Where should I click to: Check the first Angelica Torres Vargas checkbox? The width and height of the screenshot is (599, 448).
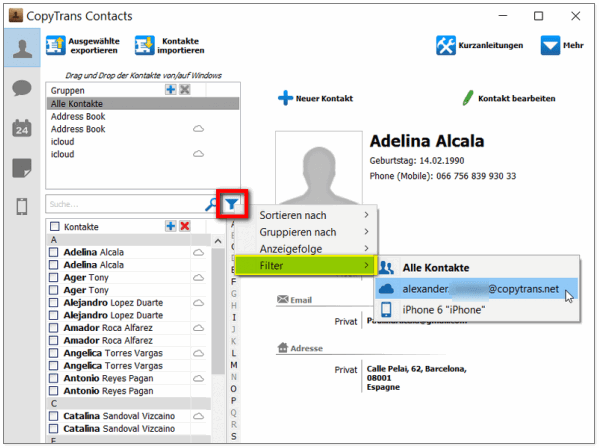[53, 353]
